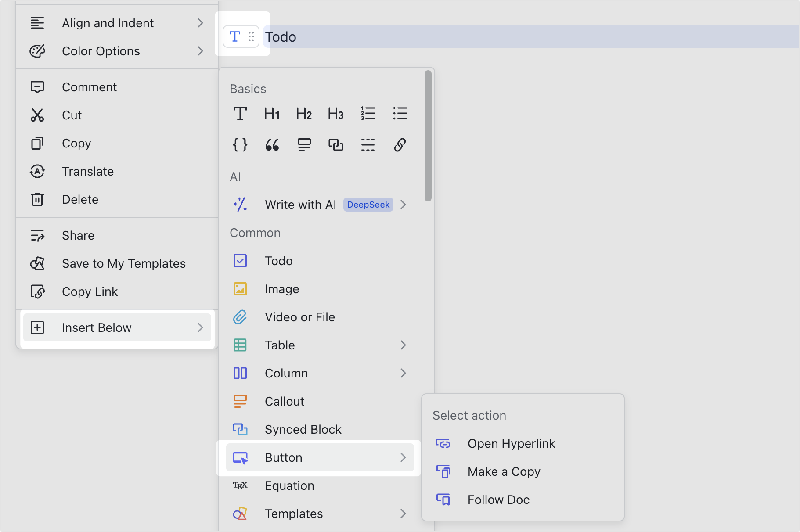Screen dimensions: 800x532
Task: Select Copy from the context menu
Action: tap(117, 143)
